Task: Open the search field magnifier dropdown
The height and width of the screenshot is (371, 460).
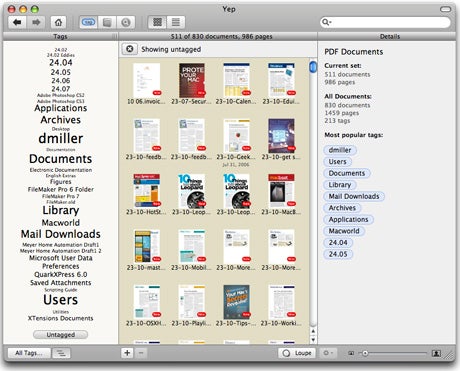Action: click(x=326, y=22)
